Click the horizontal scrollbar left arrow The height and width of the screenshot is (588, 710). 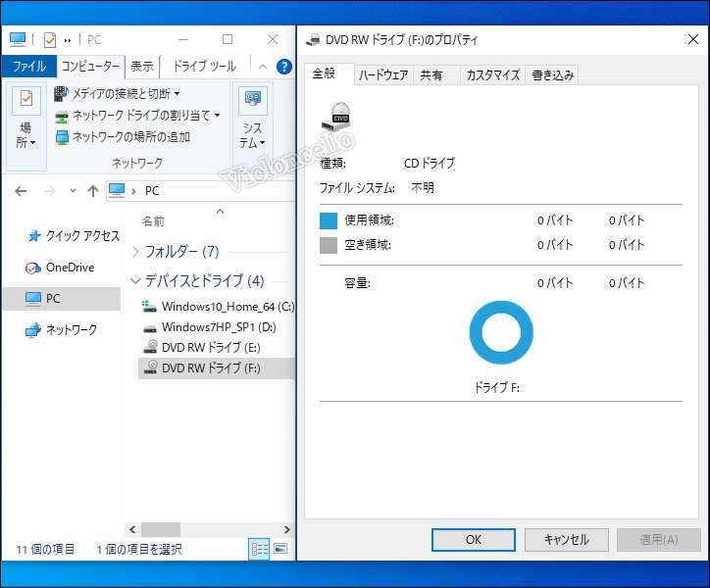(132, 529)
